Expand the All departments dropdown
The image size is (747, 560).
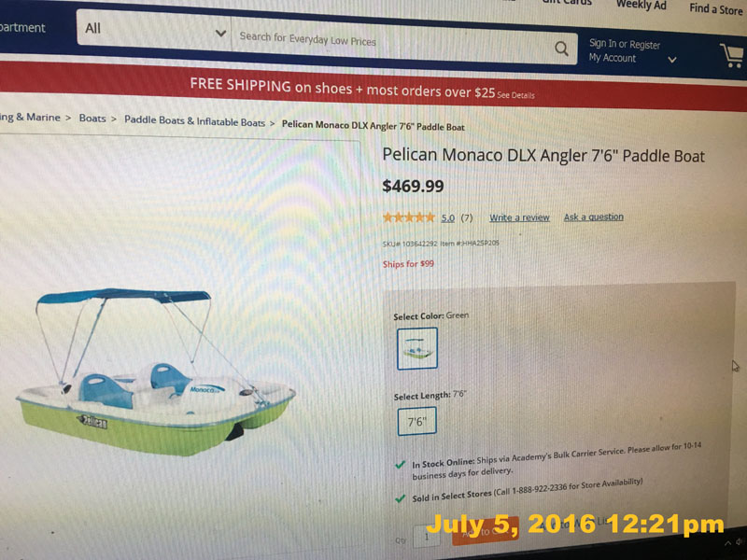154,31
